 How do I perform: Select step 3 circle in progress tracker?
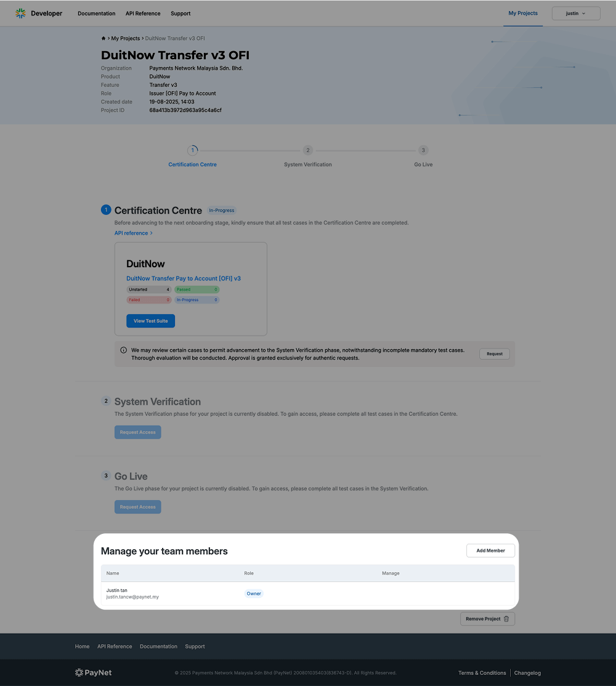pyautogui.click(x=423, y=150)
